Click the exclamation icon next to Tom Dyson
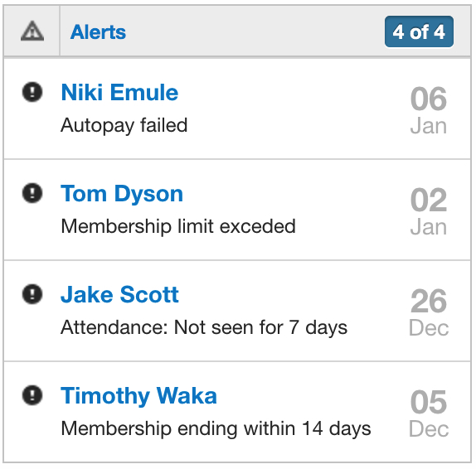The height and width of the screenshot is (469, 476). point(32,193)
